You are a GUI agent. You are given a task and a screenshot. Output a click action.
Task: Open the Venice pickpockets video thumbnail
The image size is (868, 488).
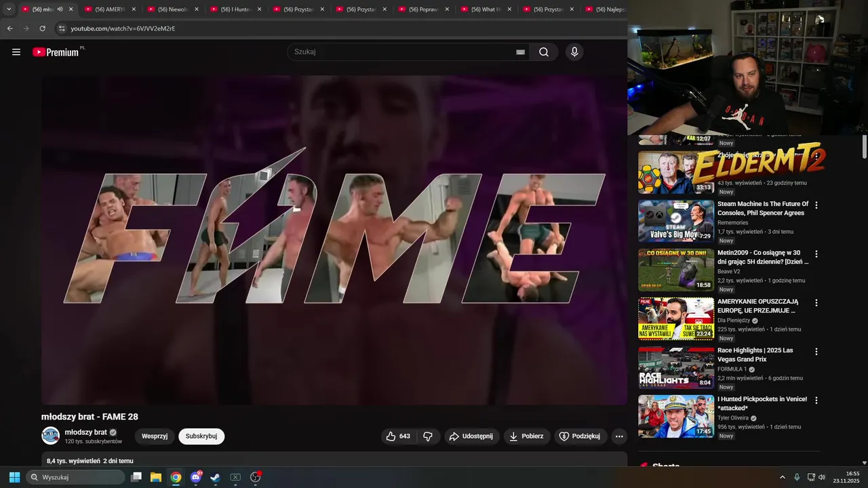click(675, 416)
